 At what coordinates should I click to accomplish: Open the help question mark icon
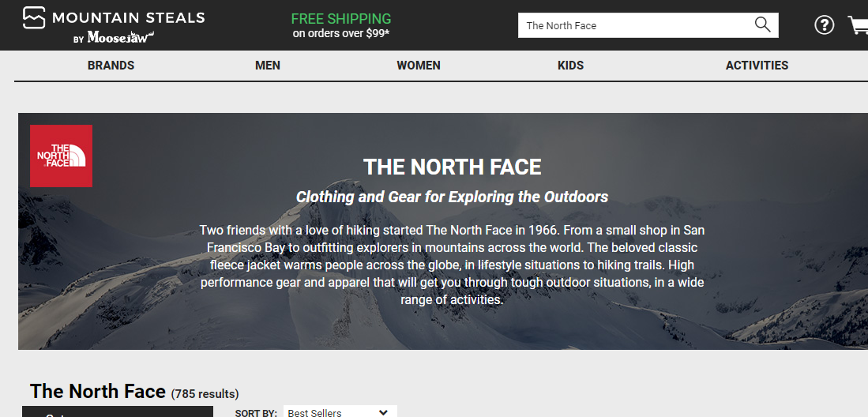click(x=824, y=25)
